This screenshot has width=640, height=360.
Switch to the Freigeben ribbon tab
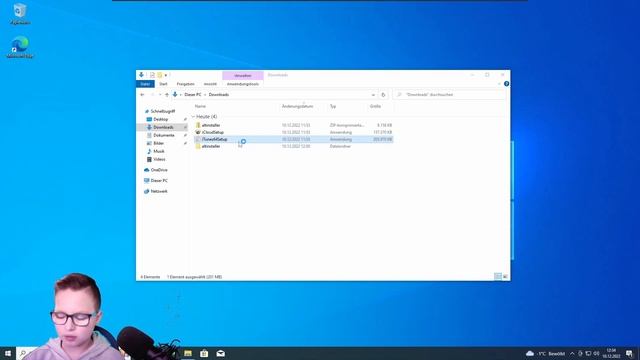click(x=185, y=84)
